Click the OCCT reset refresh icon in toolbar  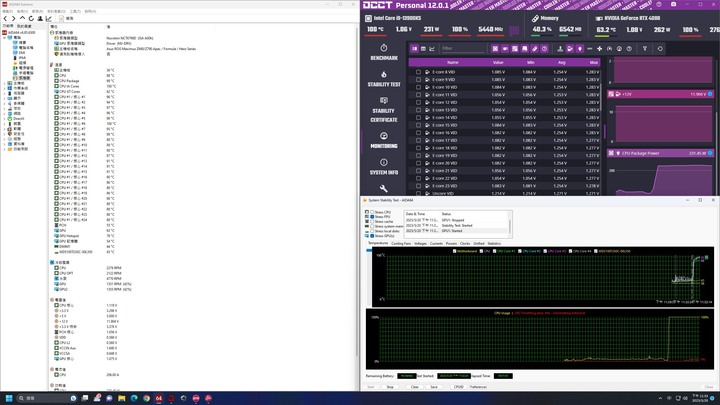(x=660, y=49)
